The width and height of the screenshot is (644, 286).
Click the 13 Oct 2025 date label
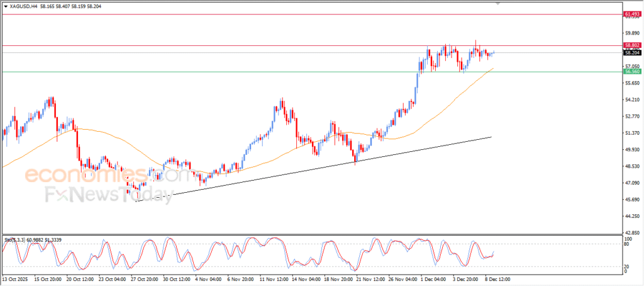(15, 278)
